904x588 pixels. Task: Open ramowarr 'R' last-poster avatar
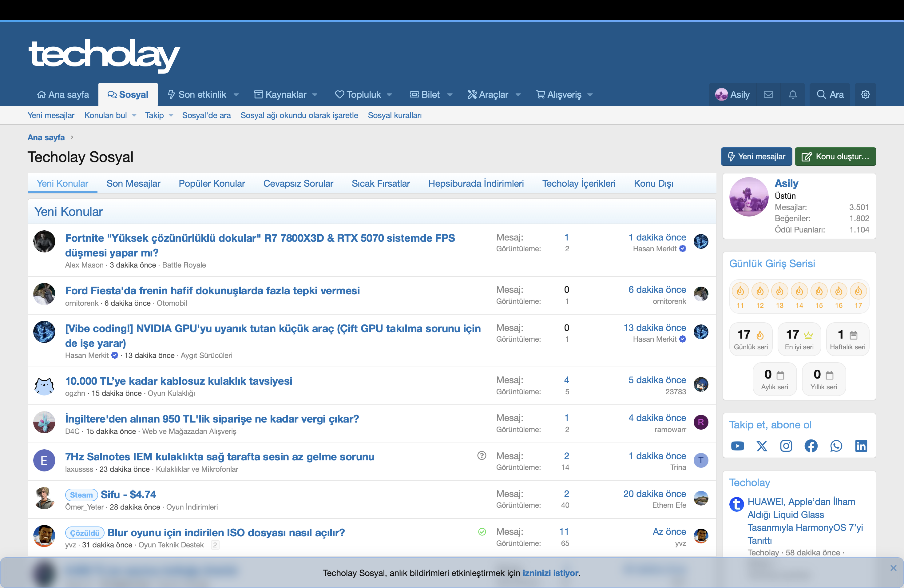pos(701,422)
